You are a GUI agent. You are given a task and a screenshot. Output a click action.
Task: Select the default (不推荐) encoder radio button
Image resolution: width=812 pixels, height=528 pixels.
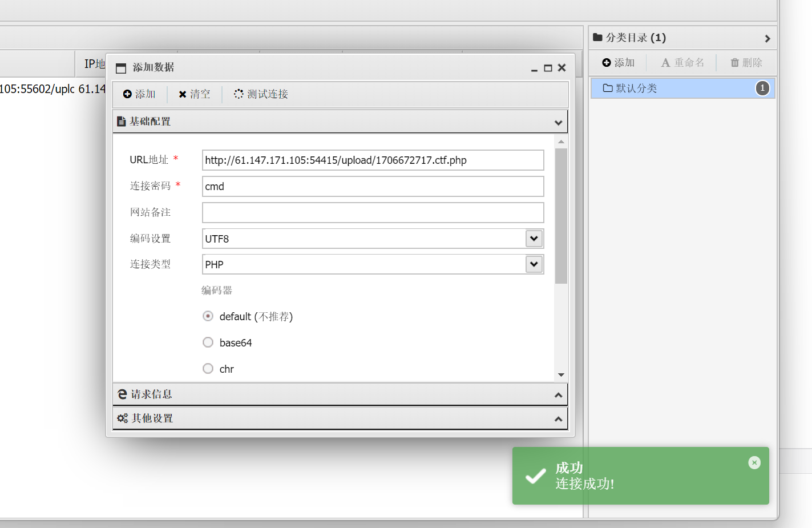[x=208, y=316]
